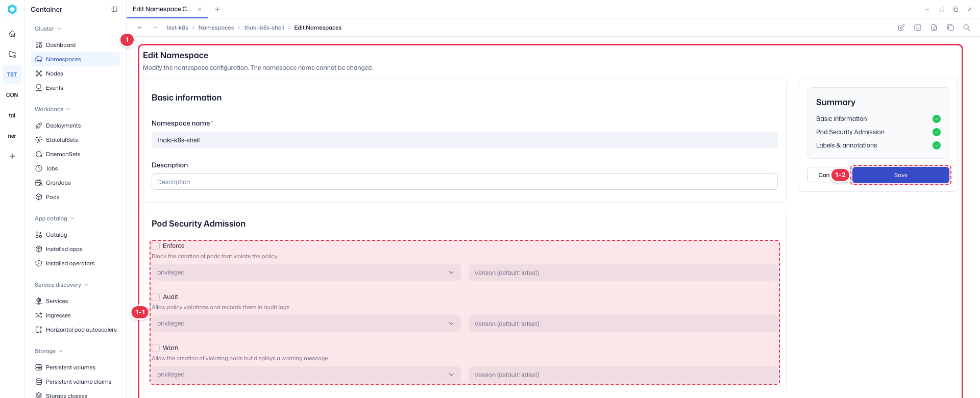Select the TST workspace in left rail
Viewport: 980px width, 398px height.
tap(12, 74)
